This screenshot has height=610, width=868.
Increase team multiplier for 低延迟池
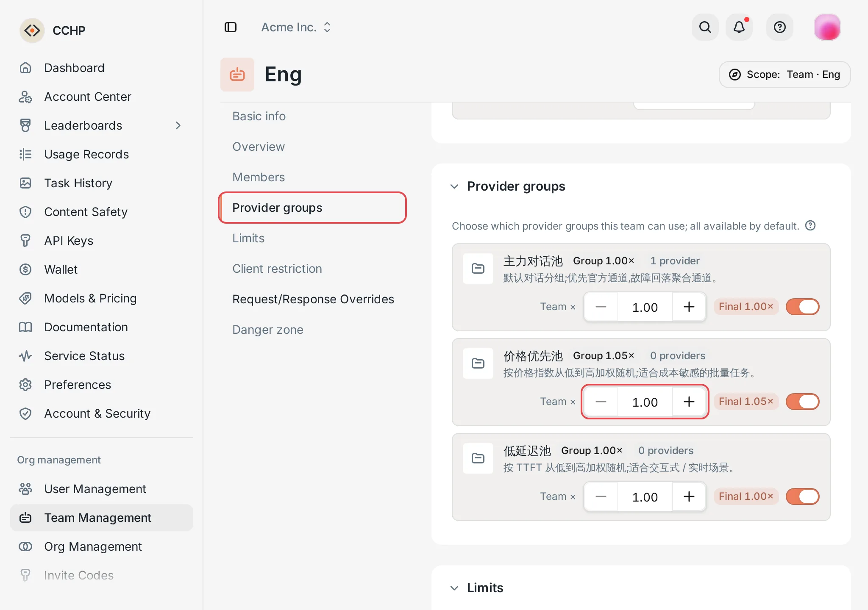point(689,496)
